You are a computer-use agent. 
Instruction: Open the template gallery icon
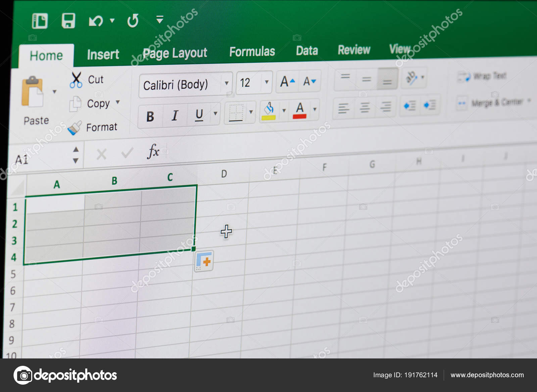click(40, 21)
